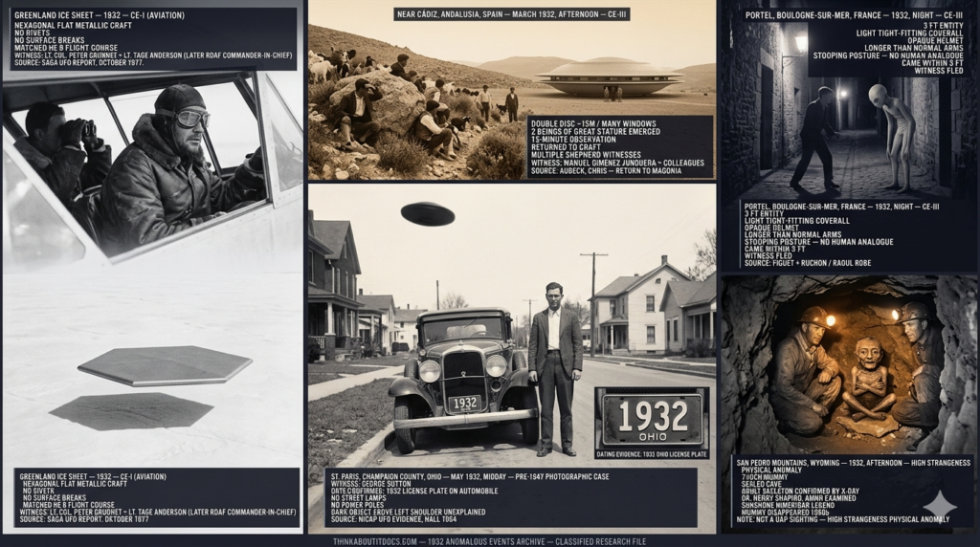Select the 'Double disc ~15m / many windows' line
Screen dimensions: 980x547
coord(592,124)
